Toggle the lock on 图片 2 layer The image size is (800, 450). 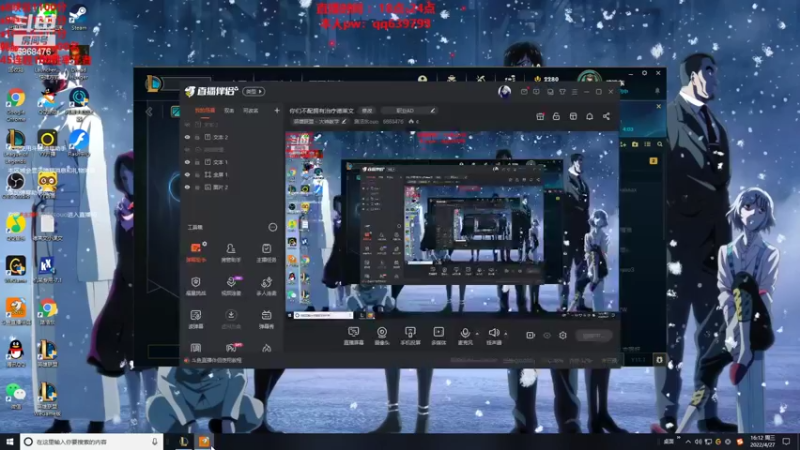point(197,187)
